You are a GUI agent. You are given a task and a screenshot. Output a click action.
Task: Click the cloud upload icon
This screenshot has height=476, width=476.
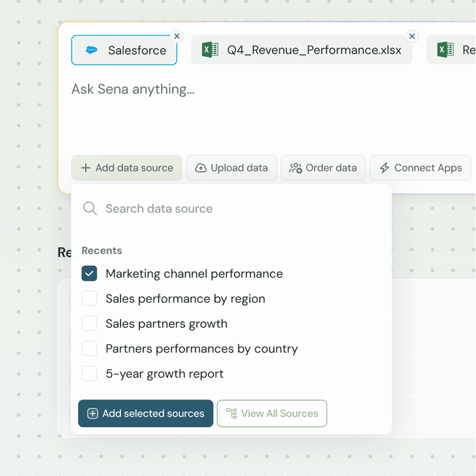pos(201,168)
